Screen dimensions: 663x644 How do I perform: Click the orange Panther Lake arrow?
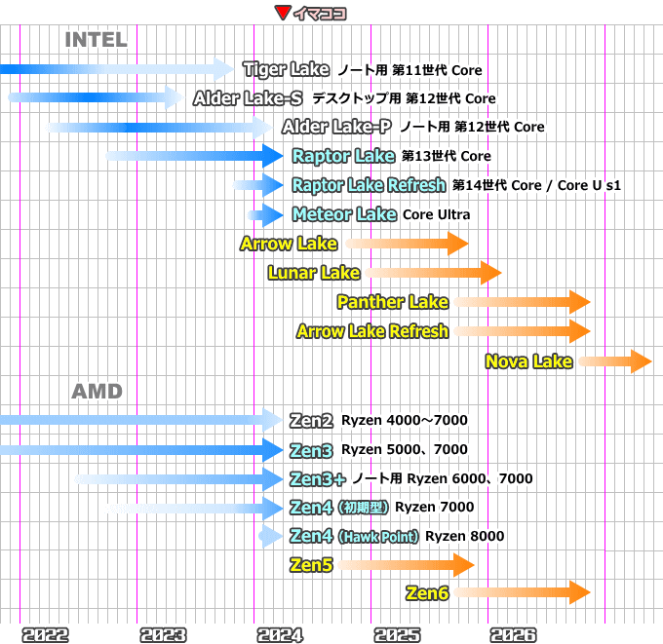523,302
